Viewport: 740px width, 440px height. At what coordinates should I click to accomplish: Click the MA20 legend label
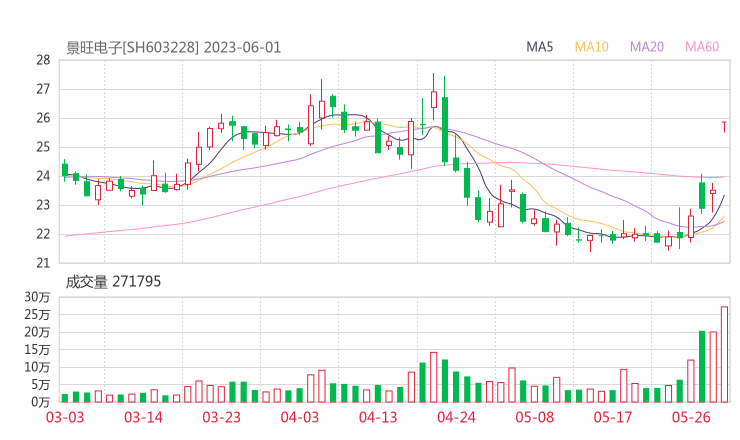pyautogui.click(x=647, y=47)
